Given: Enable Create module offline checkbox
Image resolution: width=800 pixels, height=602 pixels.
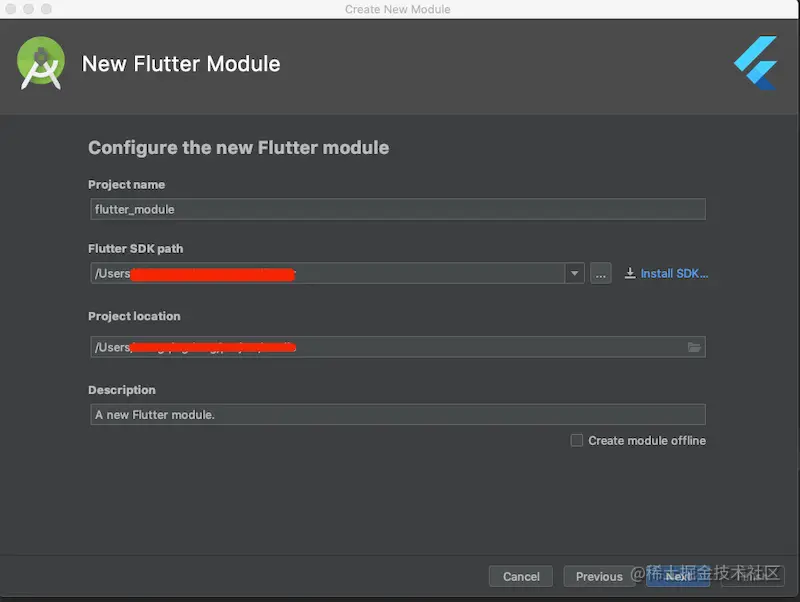Looking at the screenshot, I should [577, 440].
